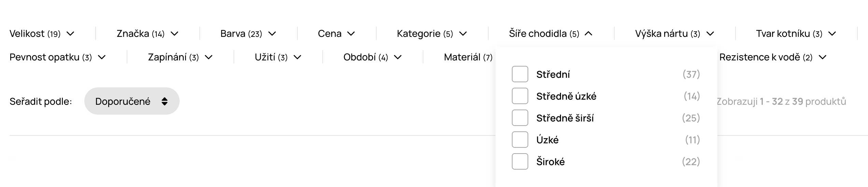868x187 pixels.
Task: Collapse the Šíře chodidla filter chevron
Action: pos(588,33)
